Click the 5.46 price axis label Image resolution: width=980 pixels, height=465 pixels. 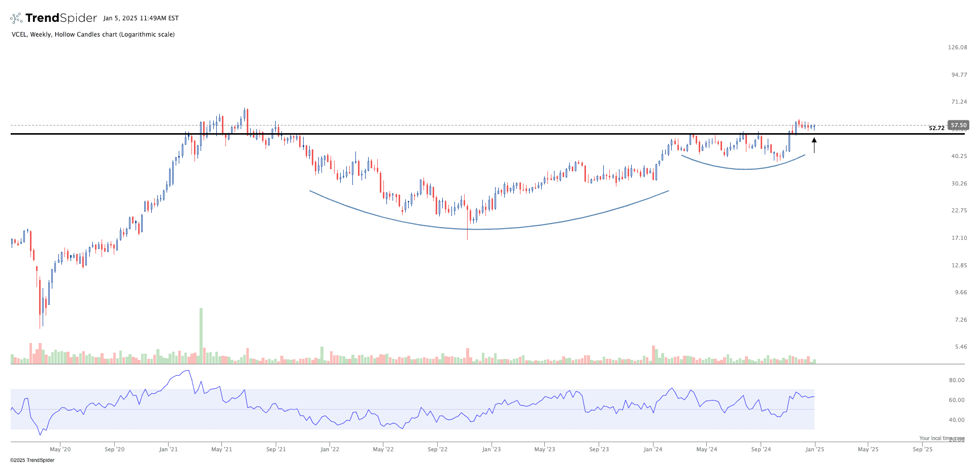pos(961,347)
